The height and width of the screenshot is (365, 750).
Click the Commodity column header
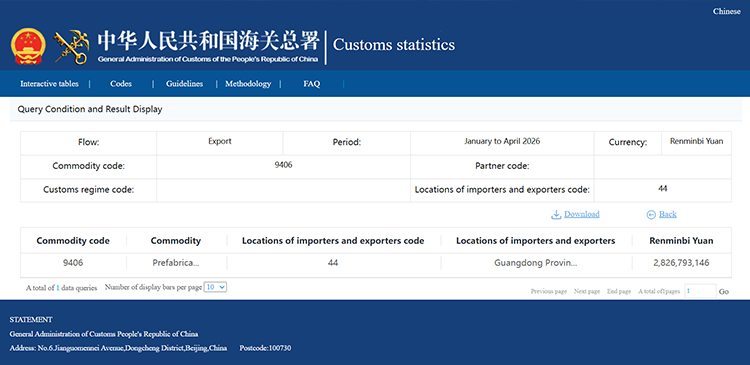(176, 241)
